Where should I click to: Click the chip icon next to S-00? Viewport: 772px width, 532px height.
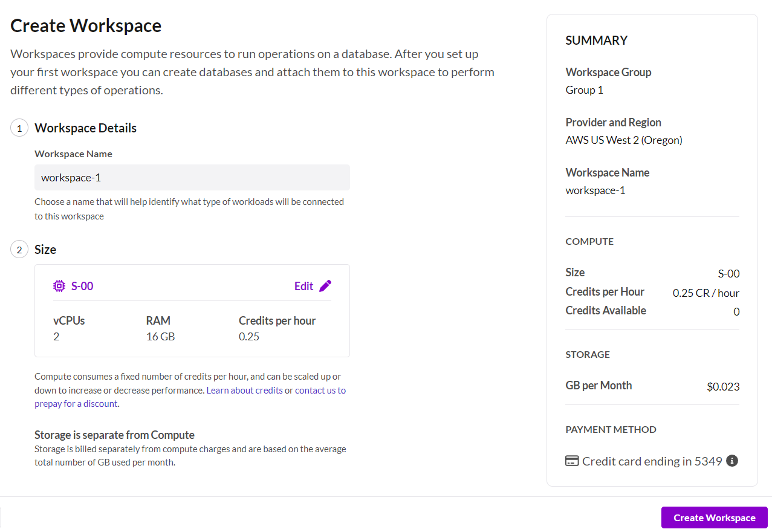[59, 286]
